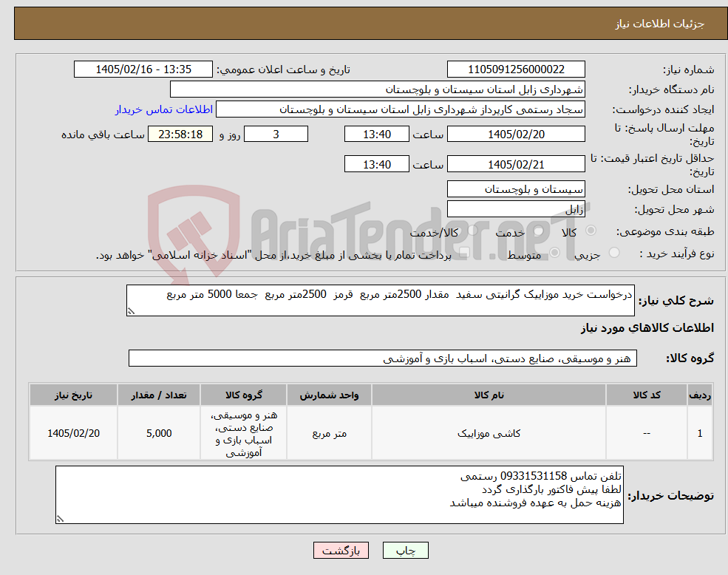The image size is (728, 575).
Task: Click the resize handle of buyer notes box
Action: click(60, 520)
